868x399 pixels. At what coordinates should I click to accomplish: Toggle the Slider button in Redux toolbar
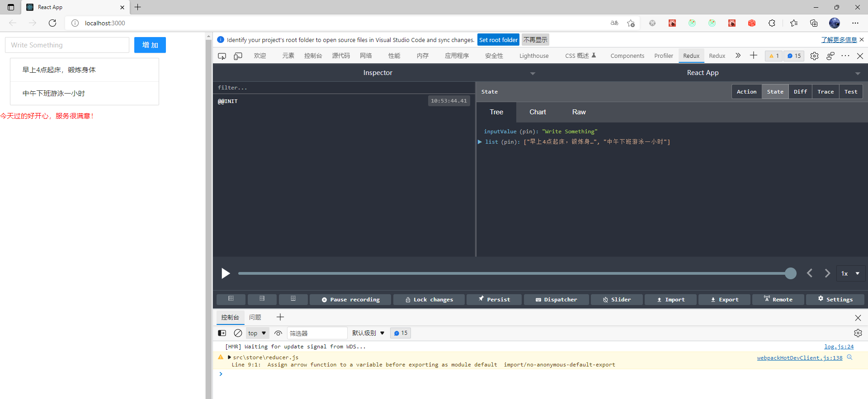pyautogui.click(x=617, y=300)
